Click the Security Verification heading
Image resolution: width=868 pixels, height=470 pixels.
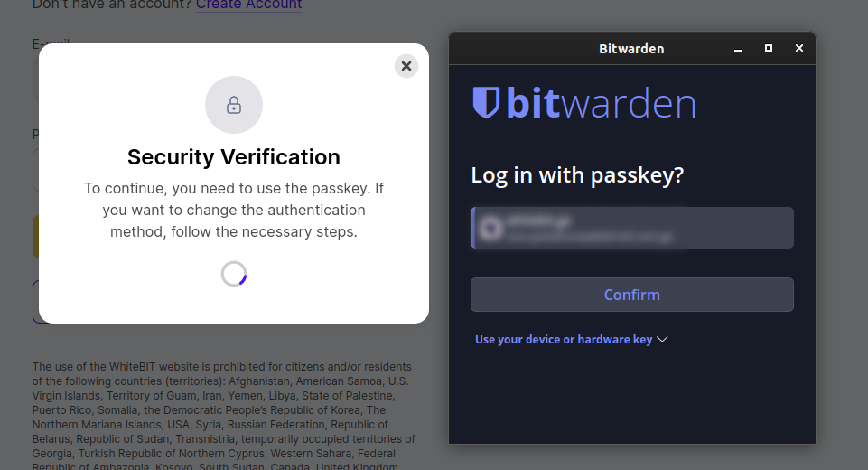point(234,157)
